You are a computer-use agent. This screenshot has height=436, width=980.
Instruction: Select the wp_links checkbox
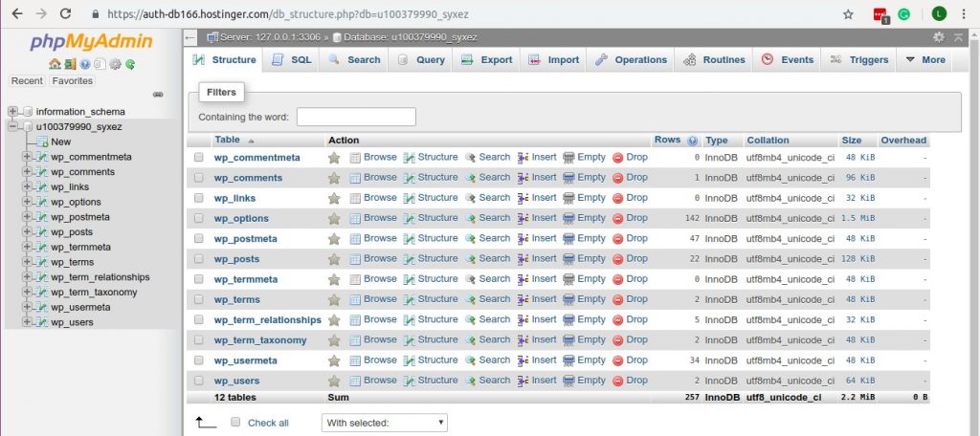tap(199, 198)
